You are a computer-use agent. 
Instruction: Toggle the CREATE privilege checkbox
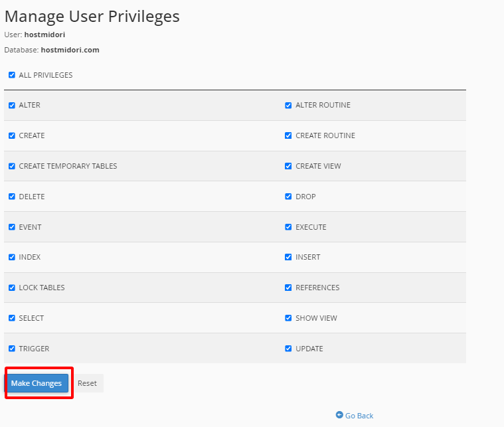click(12, 135)
